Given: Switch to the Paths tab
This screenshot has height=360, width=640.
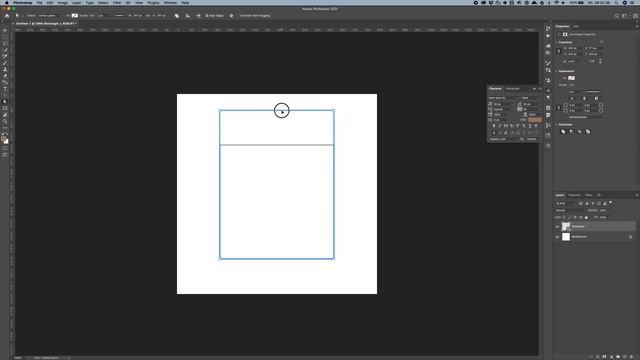Looking at the screenshot, I should click(588, 195).
